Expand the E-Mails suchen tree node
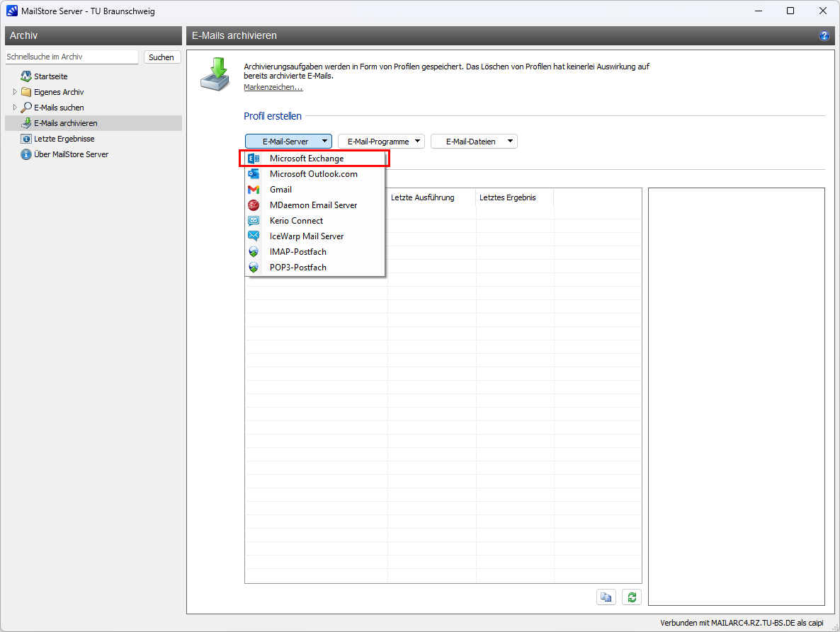Image resolution: width=840 pixels, height=632 pixels. click(x=14, y=108)
